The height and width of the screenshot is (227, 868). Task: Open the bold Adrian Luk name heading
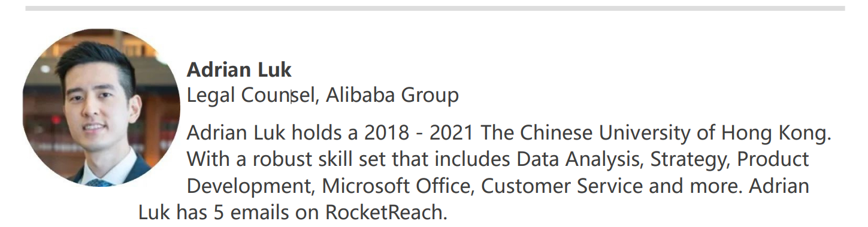pos(239,69)
